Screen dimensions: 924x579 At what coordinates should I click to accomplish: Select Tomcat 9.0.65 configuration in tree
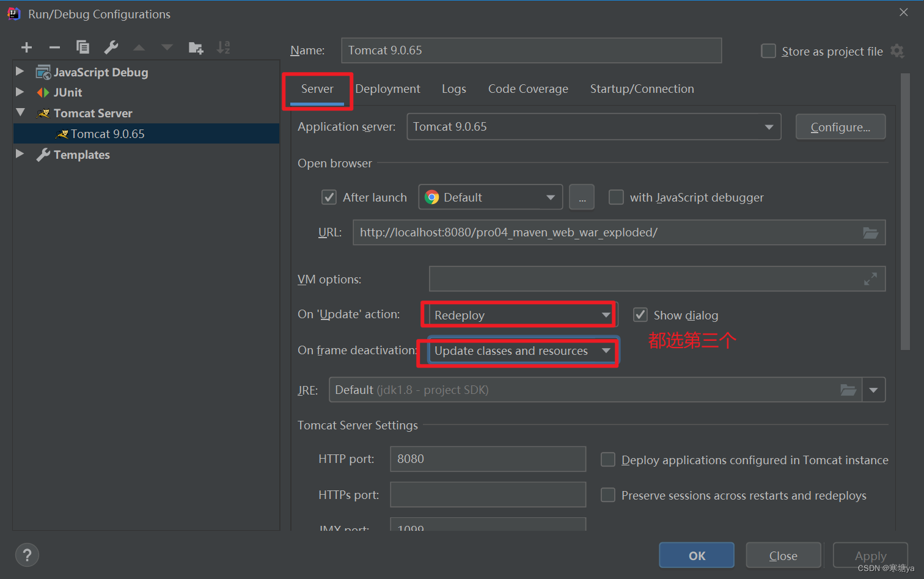(147, 134)
